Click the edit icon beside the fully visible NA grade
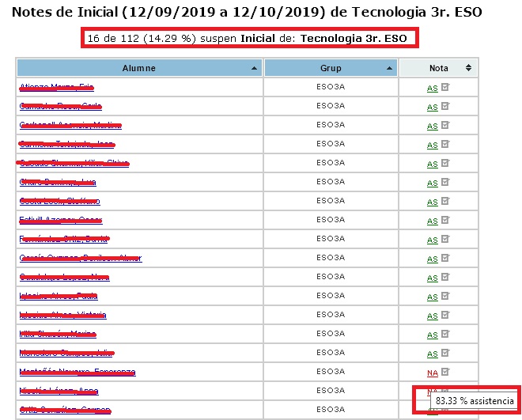Viewport: 522px width, 420px height. 445,372
